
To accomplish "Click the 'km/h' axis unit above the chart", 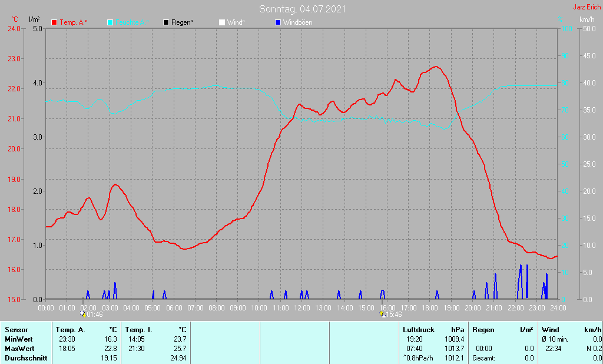I will (x=587, y=19).
